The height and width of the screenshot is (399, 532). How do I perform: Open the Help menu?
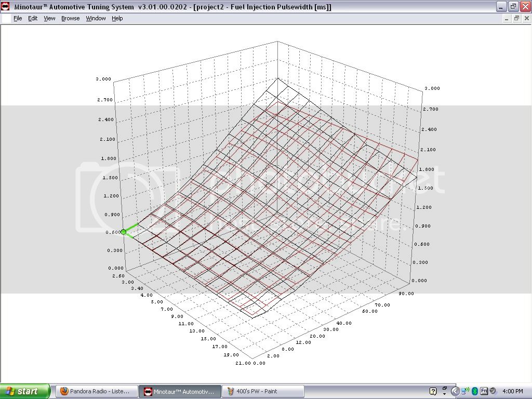117,18
